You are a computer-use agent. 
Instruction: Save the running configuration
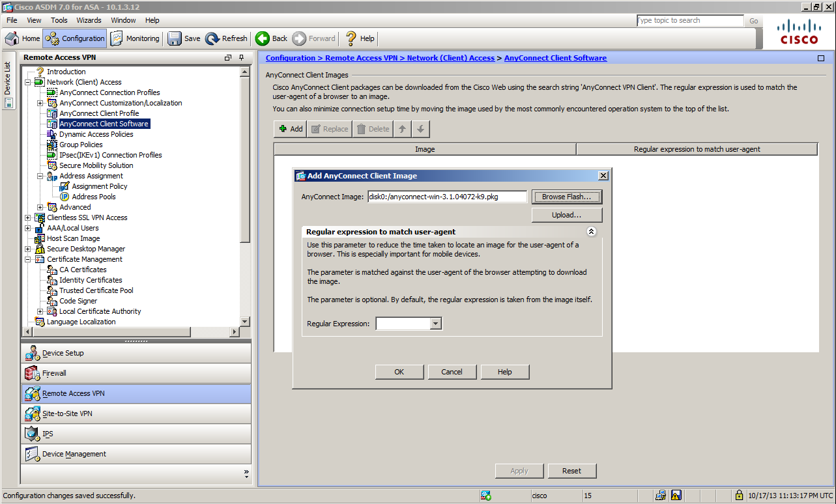(x=184, y=38)
